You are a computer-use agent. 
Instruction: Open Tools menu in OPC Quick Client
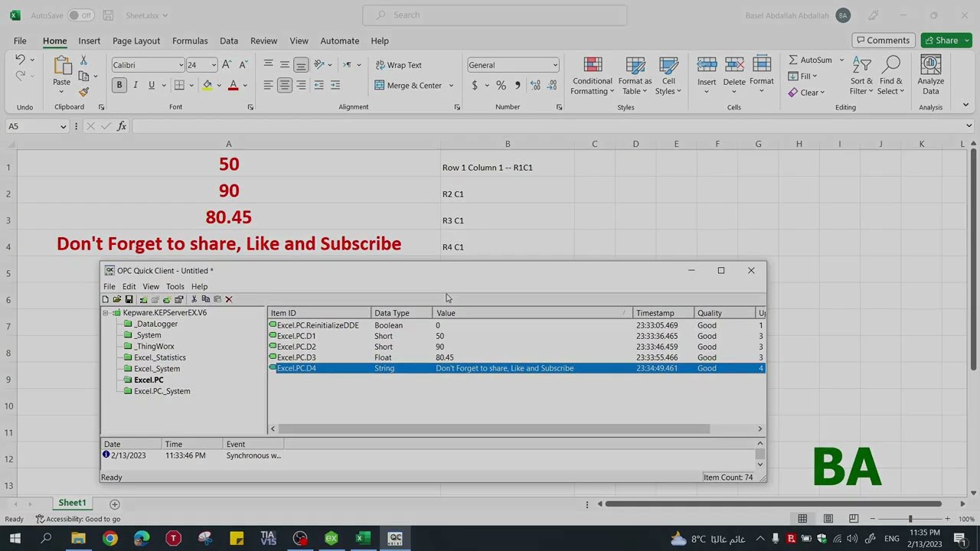pos(175,286)
